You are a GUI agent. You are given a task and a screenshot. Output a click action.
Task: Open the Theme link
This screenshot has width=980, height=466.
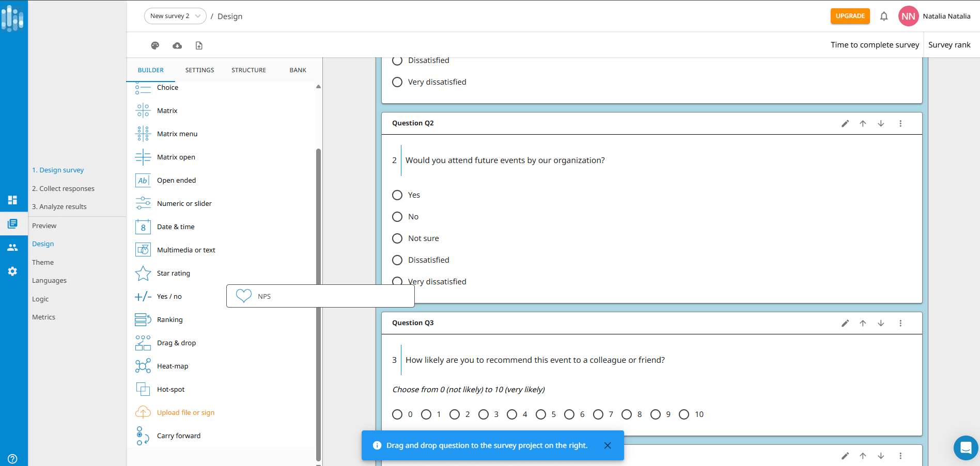pyautogui.click(x=43, y=262)
